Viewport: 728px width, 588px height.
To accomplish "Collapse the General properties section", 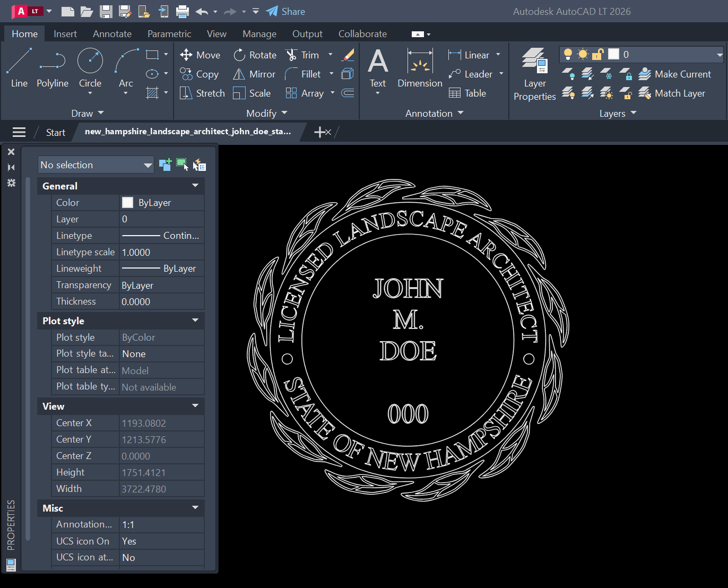I will coord(195,186).
